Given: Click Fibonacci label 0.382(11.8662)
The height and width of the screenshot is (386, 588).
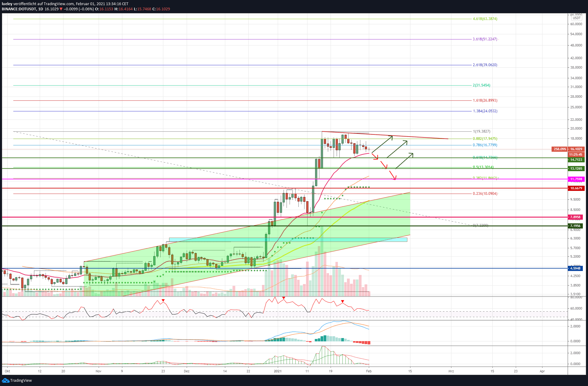Looking at the screenshot, I should click(x=485, y=178).
